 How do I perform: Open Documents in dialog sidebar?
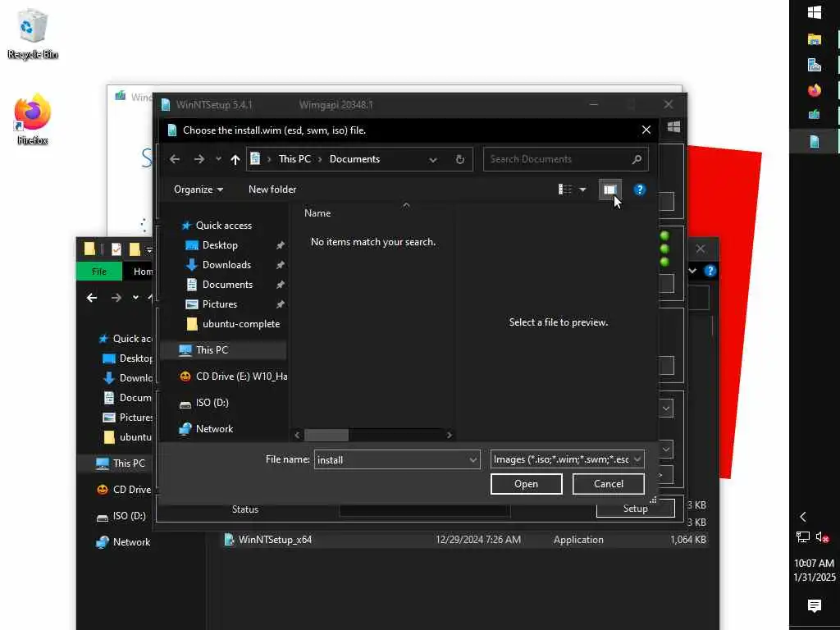pyautogui.click(x=227, y=285)
